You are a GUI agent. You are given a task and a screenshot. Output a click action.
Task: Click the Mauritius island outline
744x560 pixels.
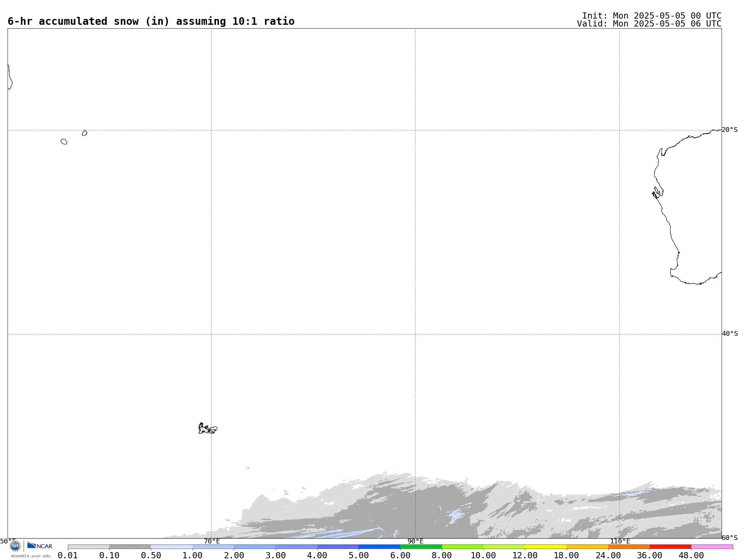click(x=84, y=133)
